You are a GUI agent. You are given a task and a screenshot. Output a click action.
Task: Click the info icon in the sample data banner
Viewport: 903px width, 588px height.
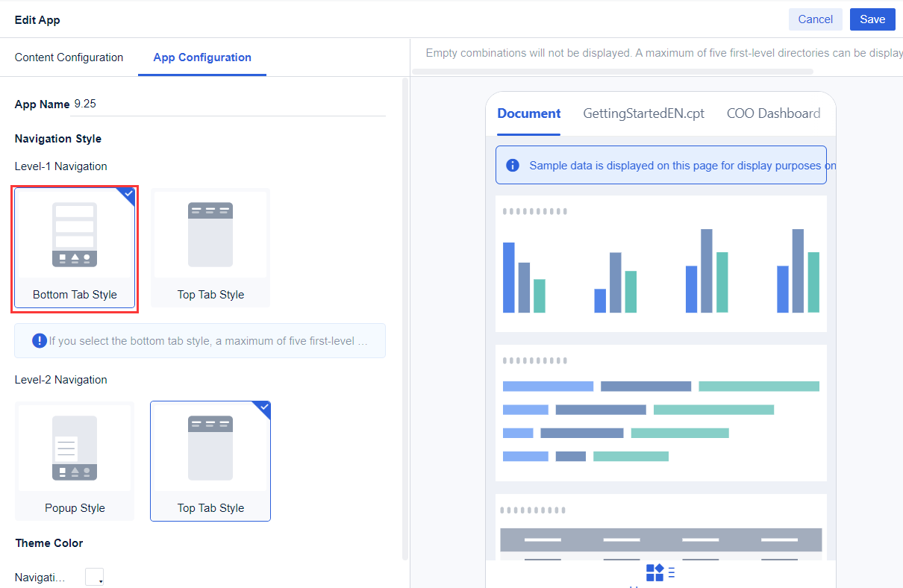pos(513,165)
